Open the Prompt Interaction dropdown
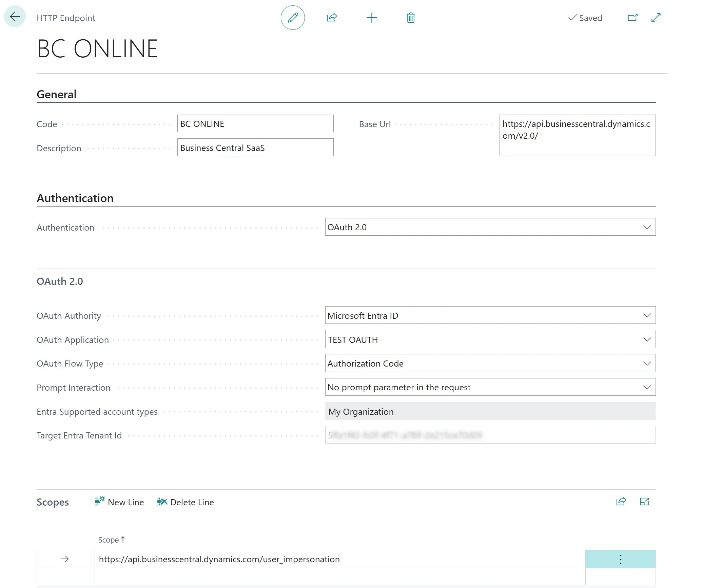The width and height of the screenshot is (702, 588). click(x=490, y=387)
